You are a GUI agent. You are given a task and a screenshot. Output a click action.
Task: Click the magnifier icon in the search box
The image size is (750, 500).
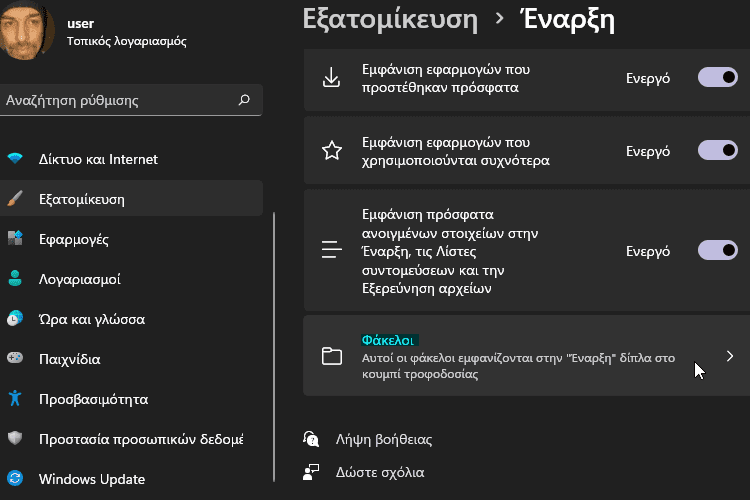coord(244,100)
